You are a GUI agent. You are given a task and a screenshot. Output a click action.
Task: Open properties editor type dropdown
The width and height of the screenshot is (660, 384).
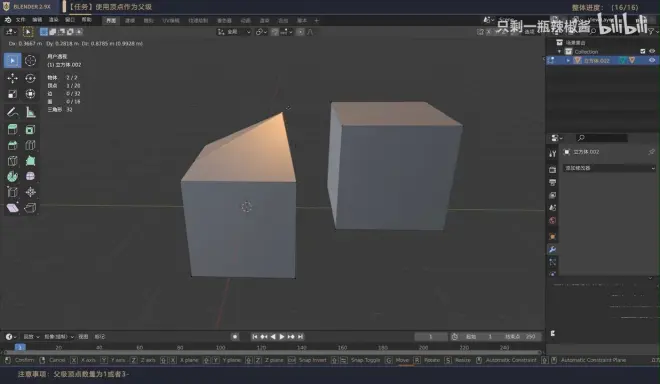pyautogui.click(x=557, y=138)
